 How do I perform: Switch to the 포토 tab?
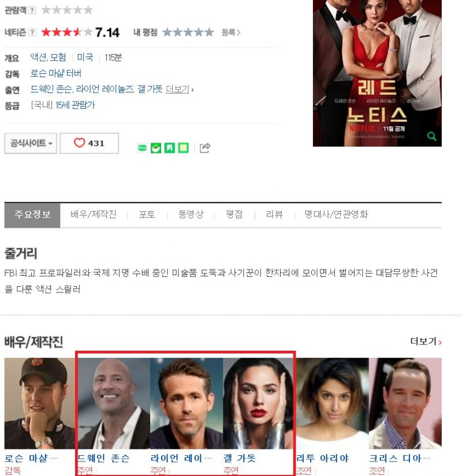[147, 214]
